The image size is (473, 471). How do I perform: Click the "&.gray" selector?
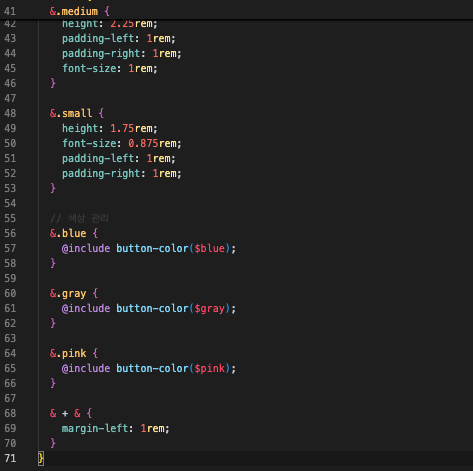(68, 294)
